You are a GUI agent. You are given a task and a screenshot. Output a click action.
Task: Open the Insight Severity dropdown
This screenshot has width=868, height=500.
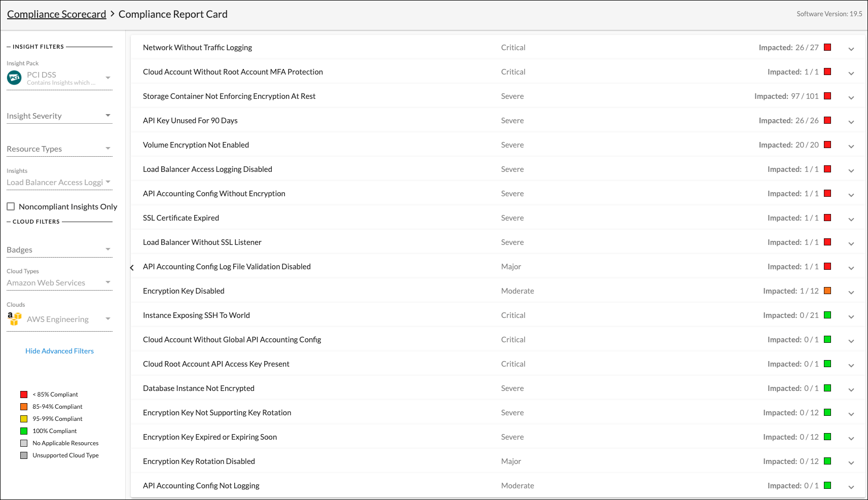108,115
